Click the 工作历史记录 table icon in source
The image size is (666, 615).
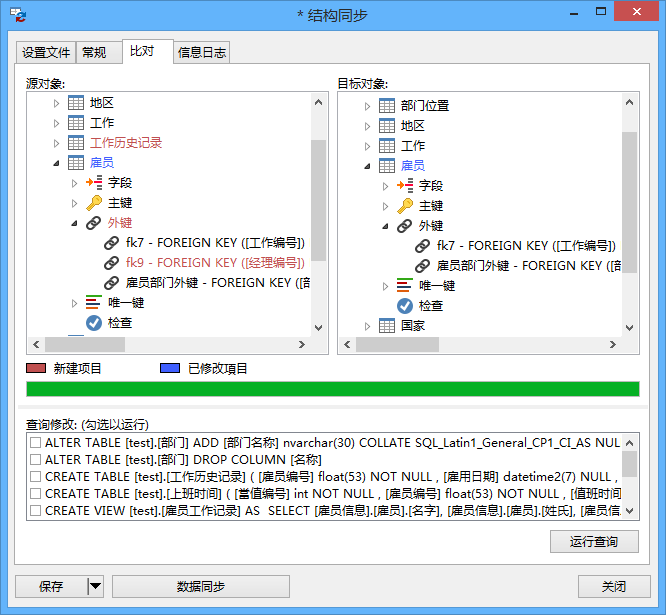point(76,143)
